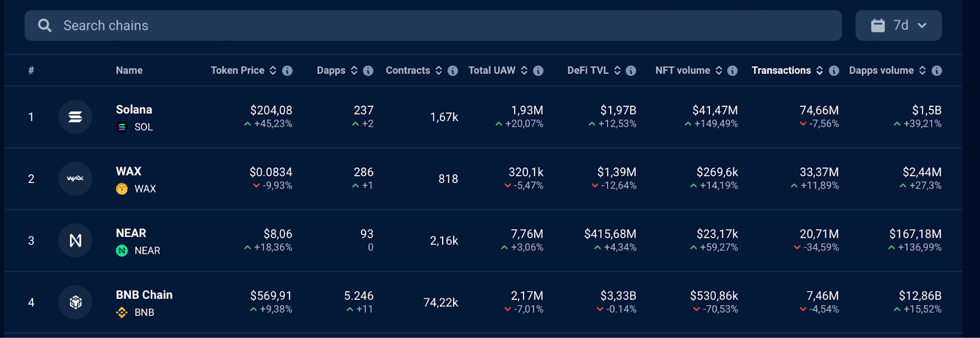Click the small NEAR token icon
The image size is (980, 338).
point(122,250)
